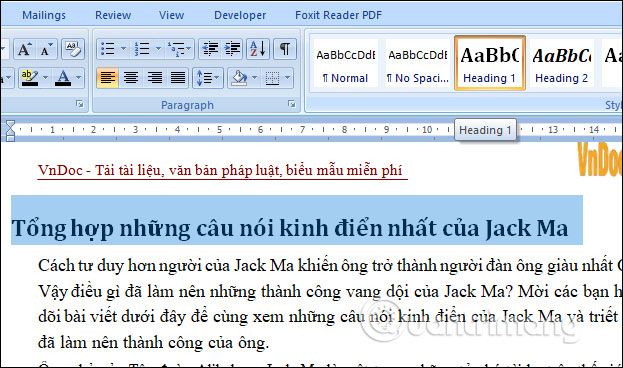
Task: Open the Line Spacing menu
Action: pyautogui.click(x=208, y=77)
